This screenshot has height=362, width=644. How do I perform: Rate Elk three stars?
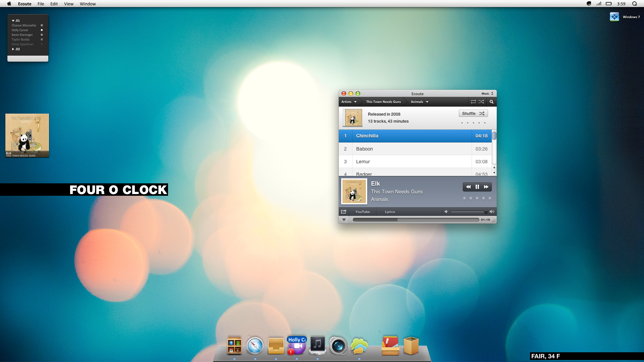477,198
